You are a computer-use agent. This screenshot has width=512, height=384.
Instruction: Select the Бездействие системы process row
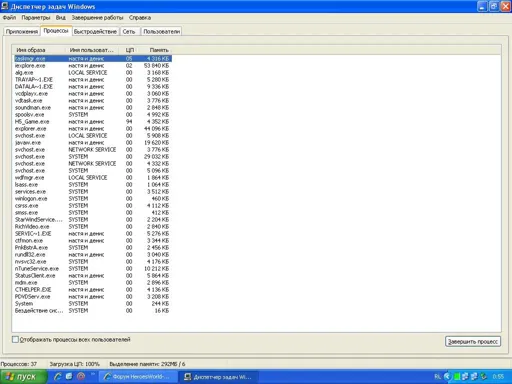tap(93, 311)
